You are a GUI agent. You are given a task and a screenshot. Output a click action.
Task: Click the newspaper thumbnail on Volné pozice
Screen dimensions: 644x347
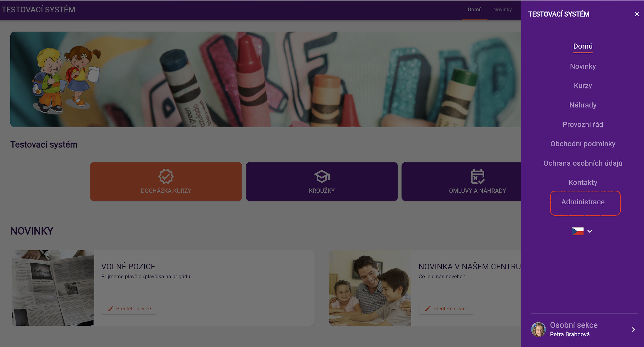pyautogui.click(x=53, y=288)
